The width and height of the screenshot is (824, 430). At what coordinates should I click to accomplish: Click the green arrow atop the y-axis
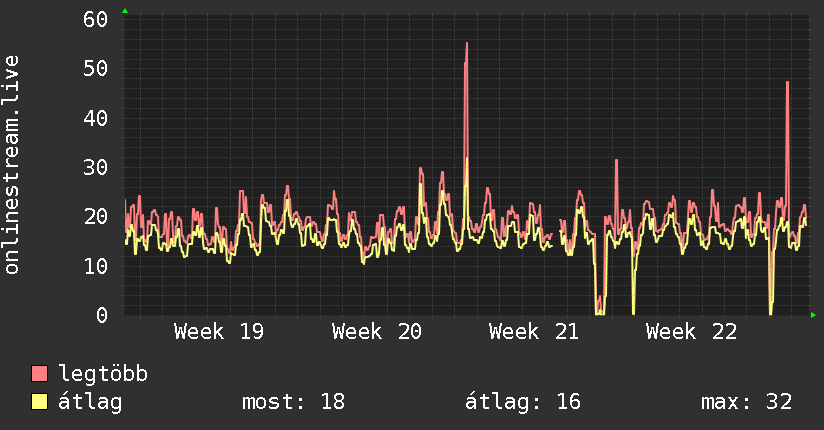[x=125, y=11]
